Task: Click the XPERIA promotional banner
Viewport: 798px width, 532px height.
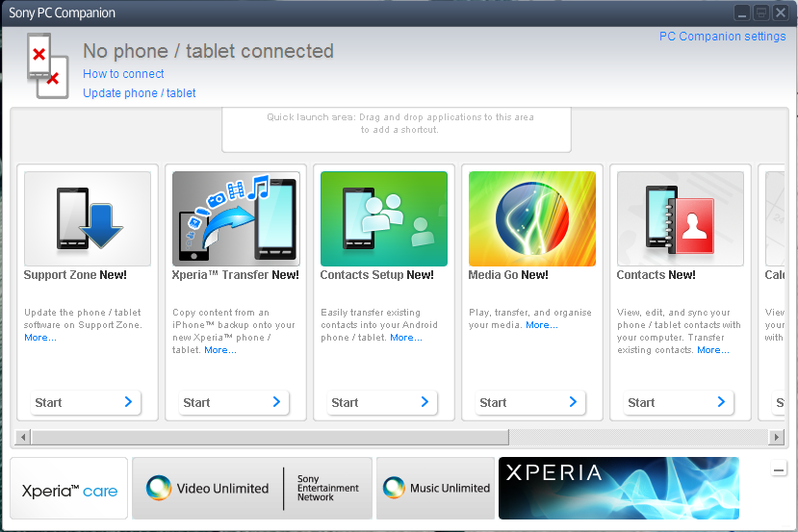Action: pos(618,489)
